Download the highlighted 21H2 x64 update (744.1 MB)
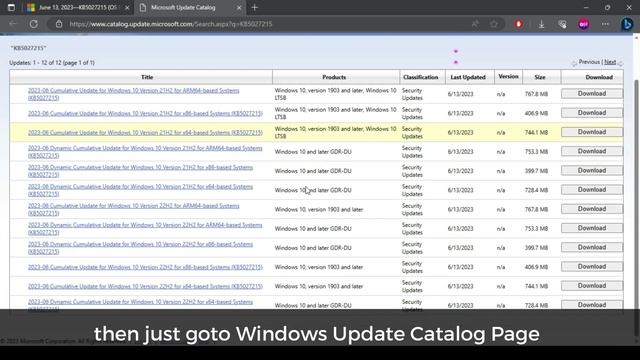Viewport: 640px width, 360px height. 592,132
